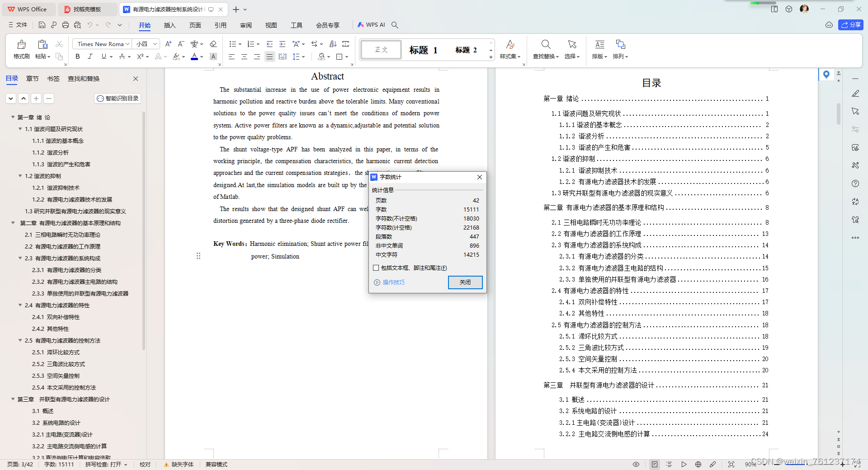The height and width of the screenshot is (470, 868).
Task: Select the Format Painter (格式刷) tool
Action: pyautogui.click(x=21, y=50)
